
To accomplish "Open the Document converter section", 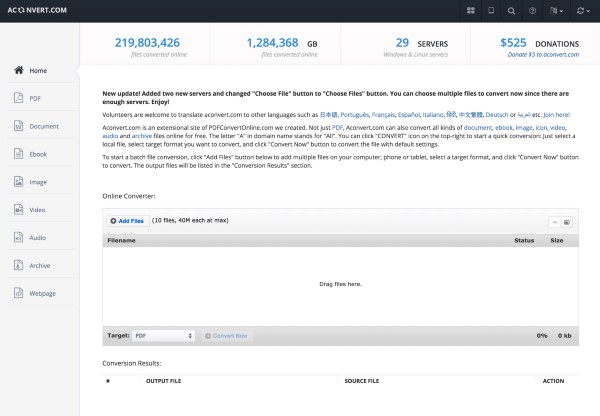I will [x=43, y=126].
